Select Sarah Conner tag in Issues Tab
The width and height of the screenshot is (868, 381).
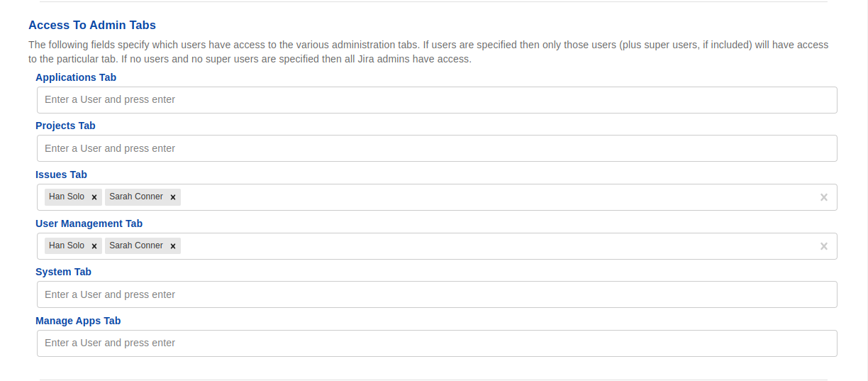pyautogui.click(x=135, y=197)
